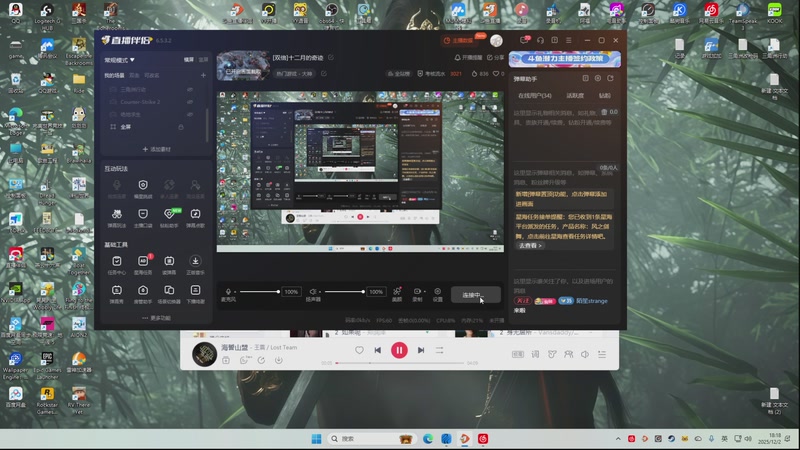Toggle visibility of the 三角洲行动 source
Image resolution: width=800 pixels, height=450 pixels.
(190, 89)
